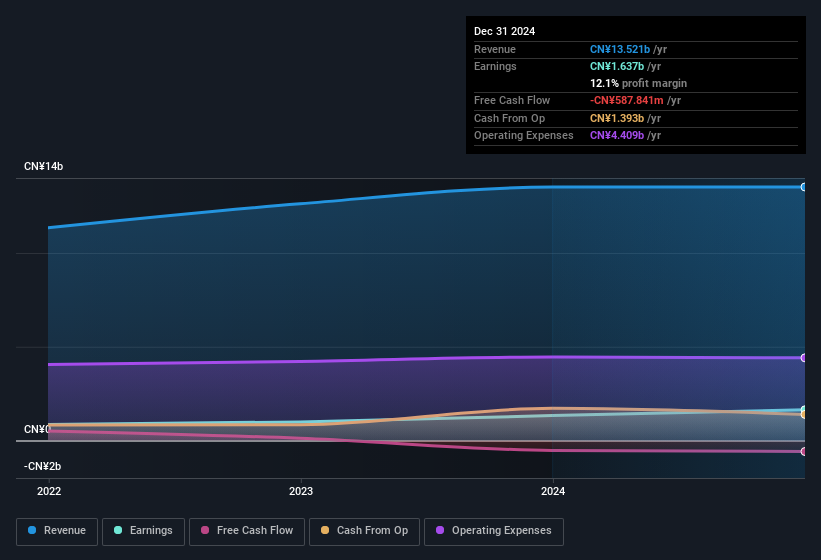The width and height of the screenshot is (821, 560).
Task: Click the Free Cash Flow tooltip label
Action: pos(512,100)
